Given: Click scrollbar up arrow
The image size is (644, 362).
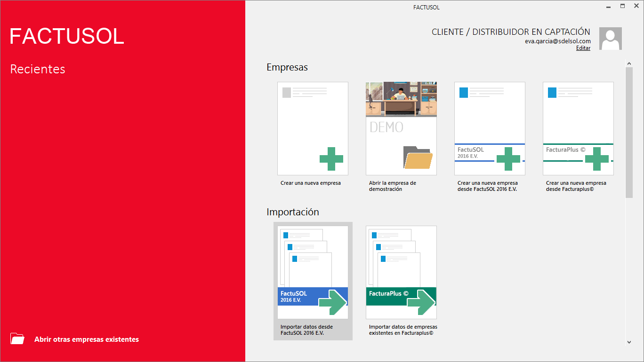Looking at the screenshot, I should tap(629, 63).
